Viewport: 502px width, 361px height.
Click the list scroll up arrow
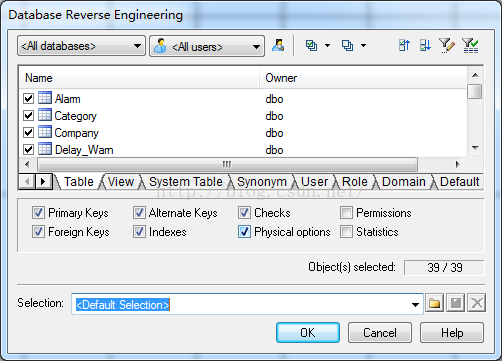point(475,75)
